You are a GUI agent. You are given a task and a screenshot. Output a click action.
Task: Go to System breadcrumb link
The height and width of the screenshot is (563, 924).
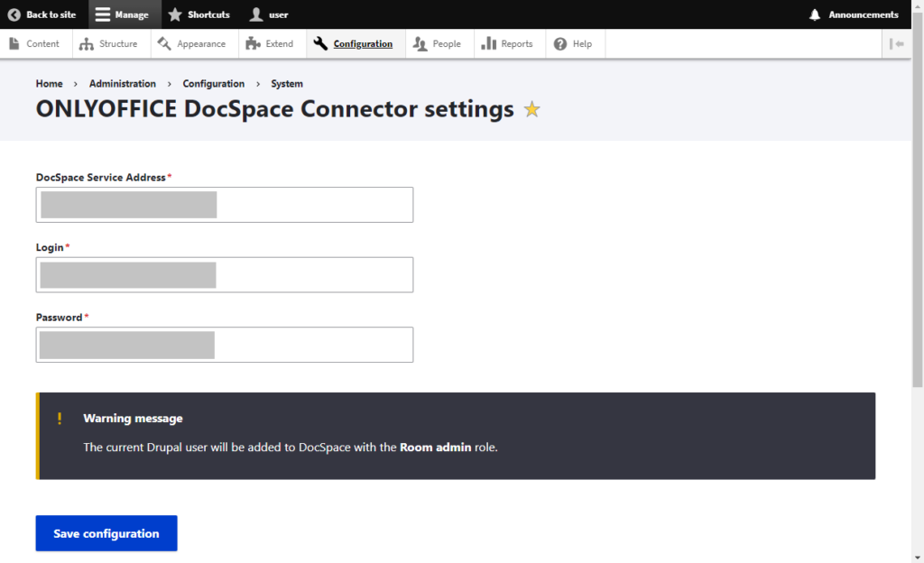[x=286, y=83]
